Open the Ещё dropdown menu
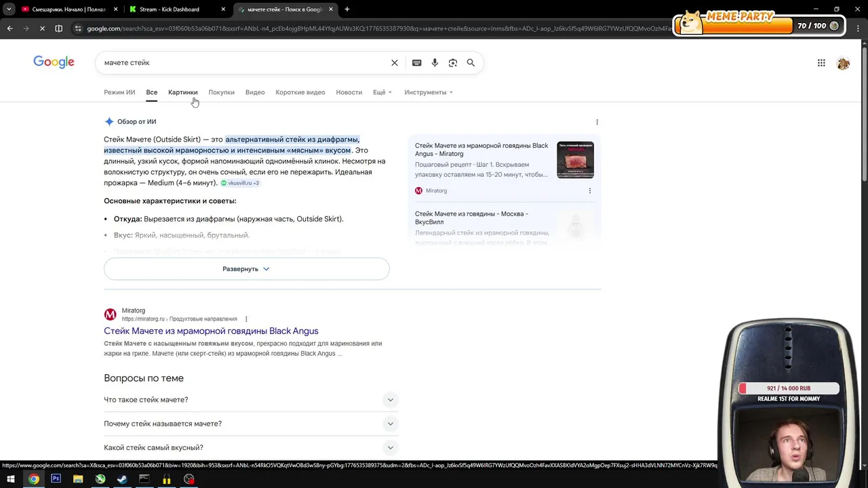The height and width of the screenshot is (488, 868). [x=382, y=92]
